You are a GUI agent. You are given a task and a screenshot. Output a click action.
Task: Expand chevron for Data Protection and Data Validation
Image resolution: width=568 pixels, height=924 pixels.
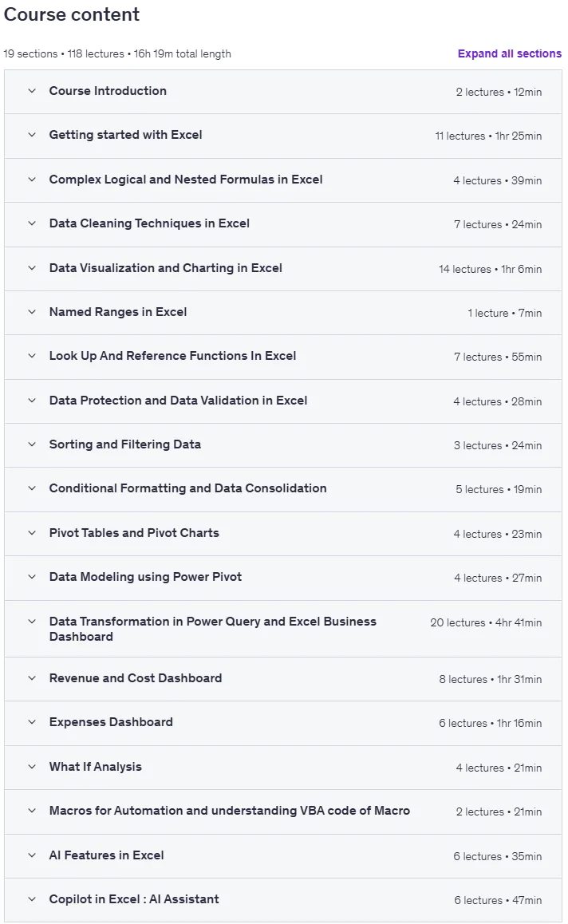(32, 401)
